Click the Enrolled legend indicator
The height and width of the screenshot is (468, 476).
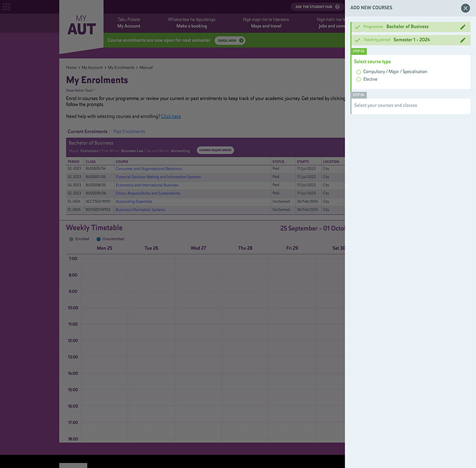71,239
